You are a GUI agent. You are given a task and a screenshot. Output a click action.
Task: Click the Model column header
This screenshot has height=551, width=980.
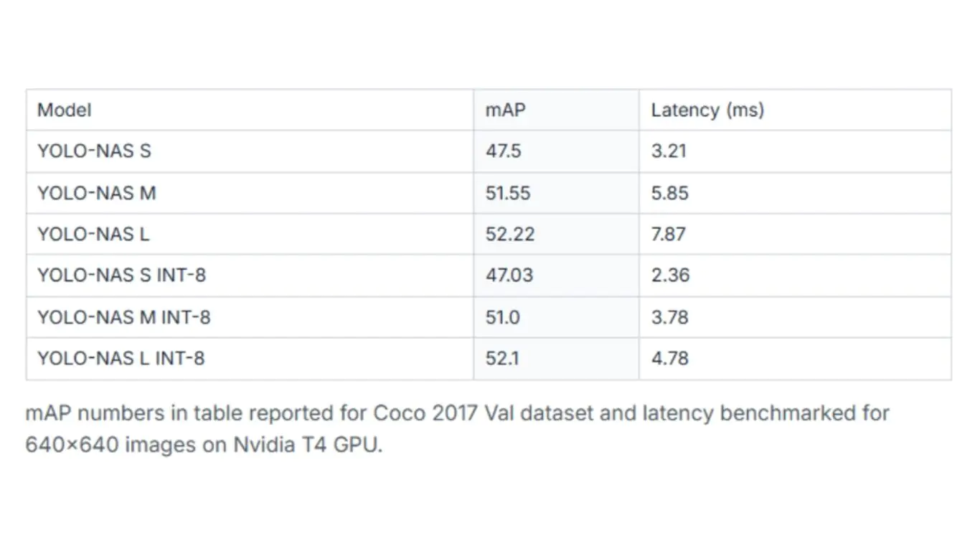click(x=65, y=110)
